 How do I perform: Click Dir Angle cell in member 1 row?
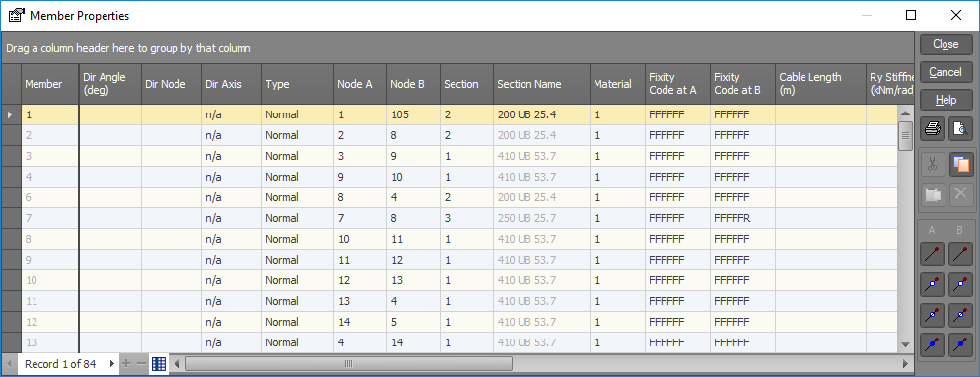pyautogui.click(x=110, y=115)
